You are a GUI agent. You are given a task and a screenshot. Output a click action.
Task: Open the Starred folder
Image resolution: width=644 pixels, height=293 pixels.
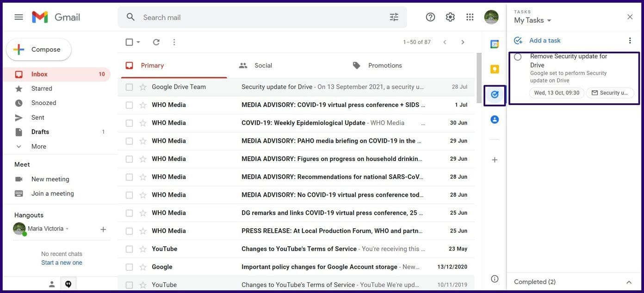pos(56,88)
